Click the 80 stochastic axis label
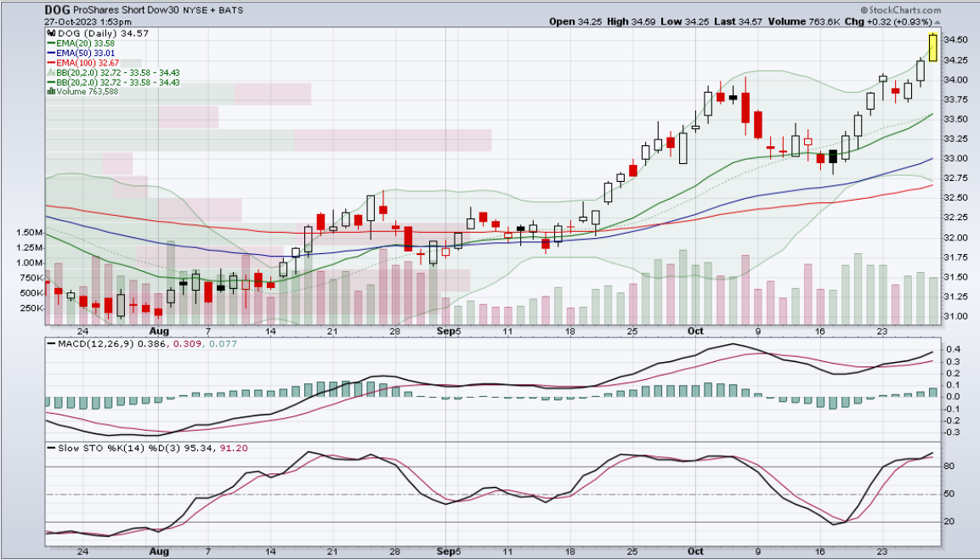 pyautogui.click(x=949, y=467)
